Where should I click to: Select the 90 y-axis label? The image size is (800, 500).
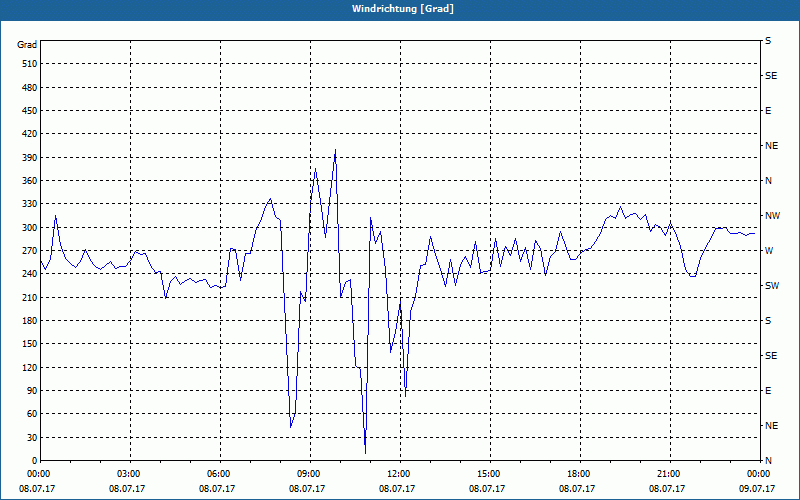(32, 391)
